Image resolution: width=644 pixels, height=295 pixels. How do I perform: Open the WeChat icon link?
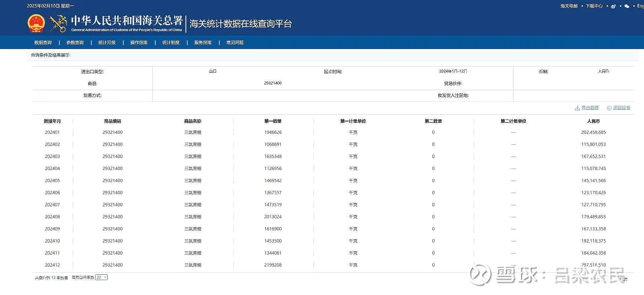tap(627, 6)
